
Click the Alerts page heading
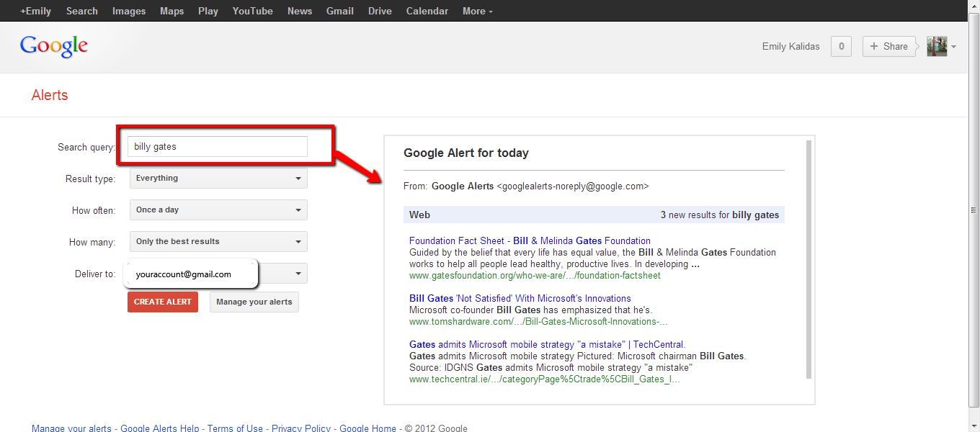point(50,95)
